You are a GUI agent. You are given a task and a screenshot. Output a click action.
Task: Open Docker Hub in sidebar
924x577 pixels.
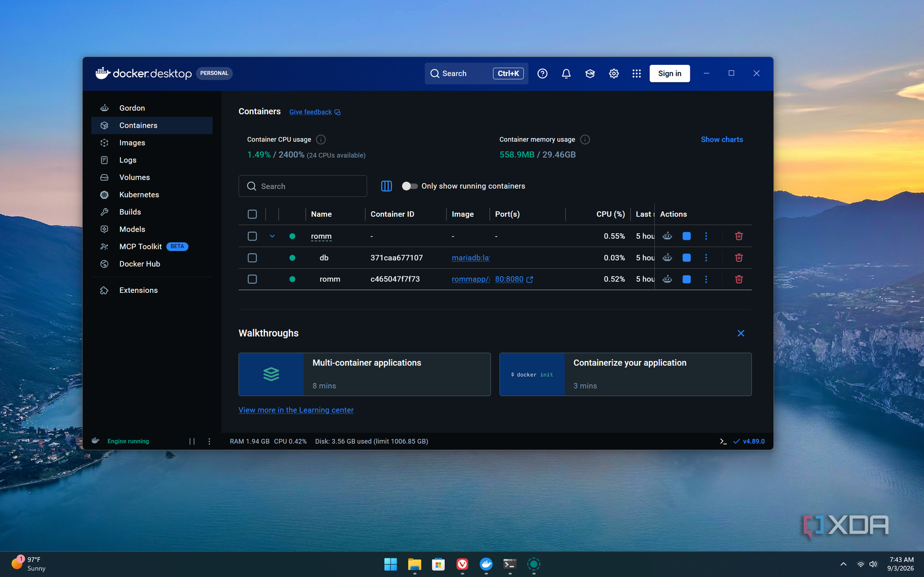pyautogui.click(x=152, y=264)
